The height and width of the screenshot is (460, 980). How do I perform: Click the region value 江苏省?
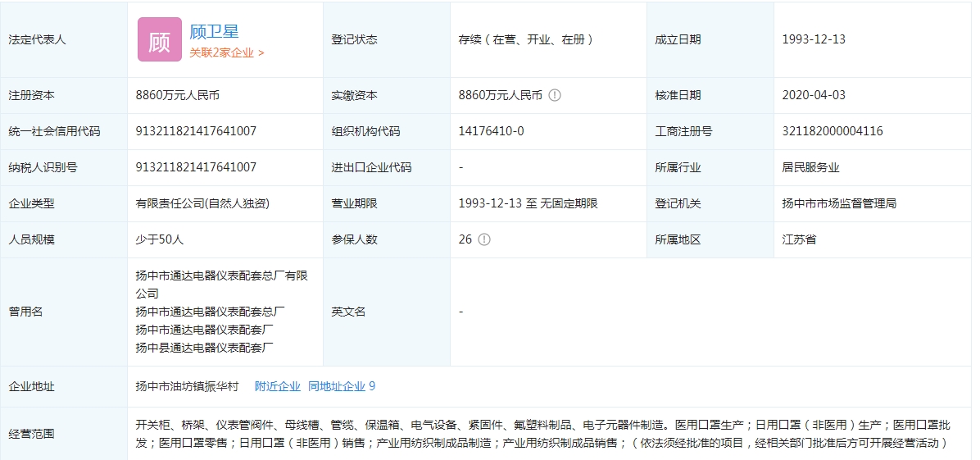799,239
